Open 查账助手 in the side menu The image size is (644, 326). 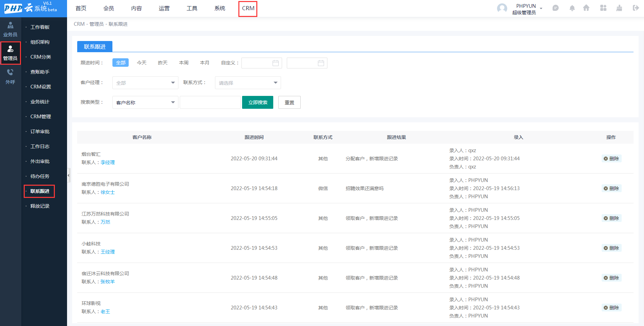coord(40,72)
